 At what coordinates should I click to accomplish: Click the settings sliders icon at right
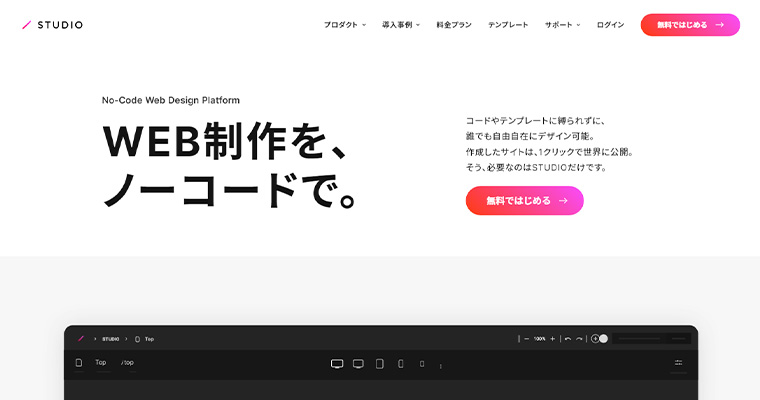point(679,363)
